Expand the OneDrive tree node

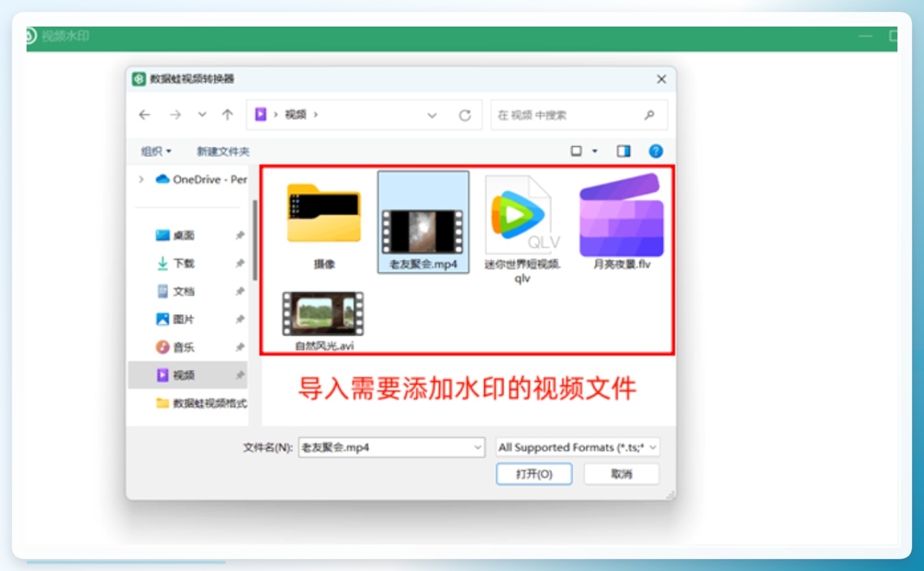coord(141,179)
